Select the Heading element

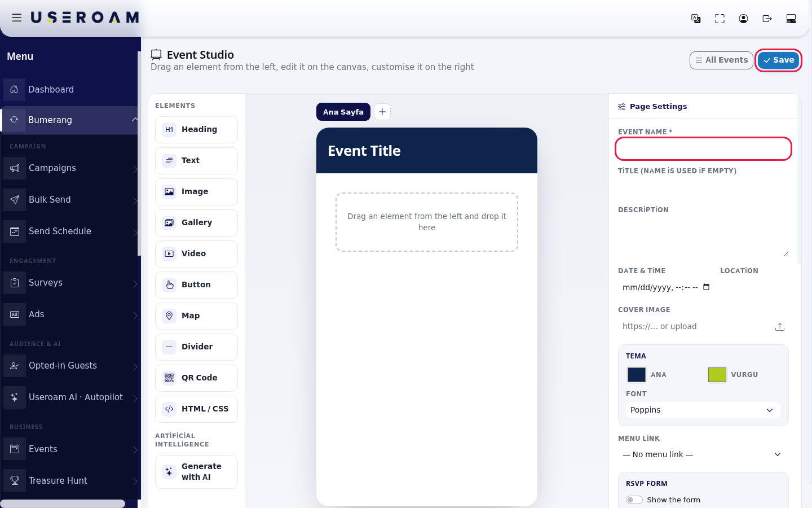[196, 130]
